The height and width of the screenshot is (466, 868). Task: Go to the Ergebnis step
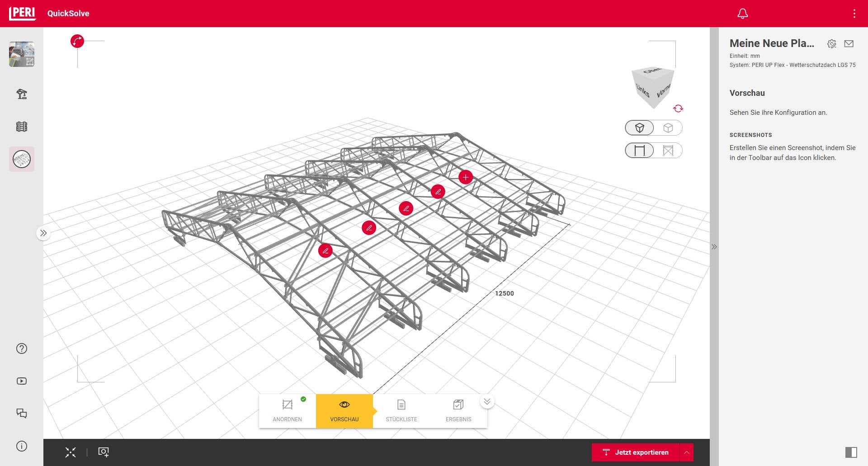pyautogui.click(x=458, y=411)
